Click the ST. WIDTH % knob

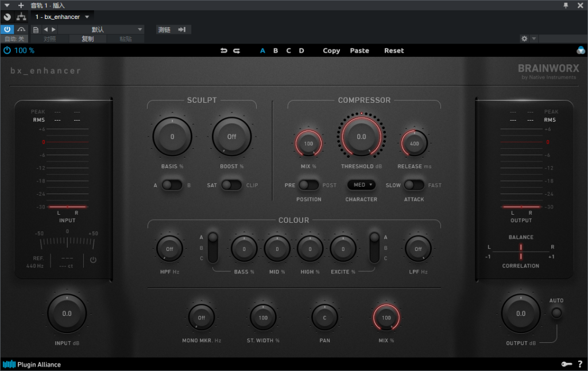tap(263, 318)
